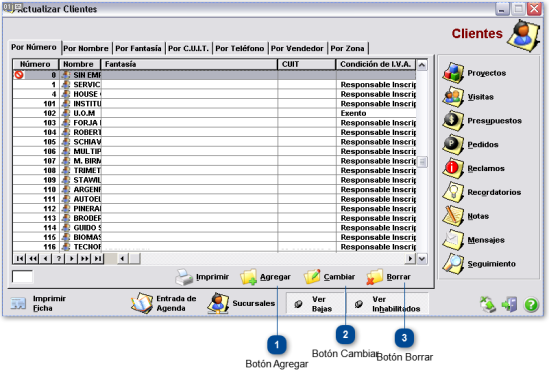Screen dimensions: 549x383
Task: Click the red prohibited icon on row 0
Action: 19,75
